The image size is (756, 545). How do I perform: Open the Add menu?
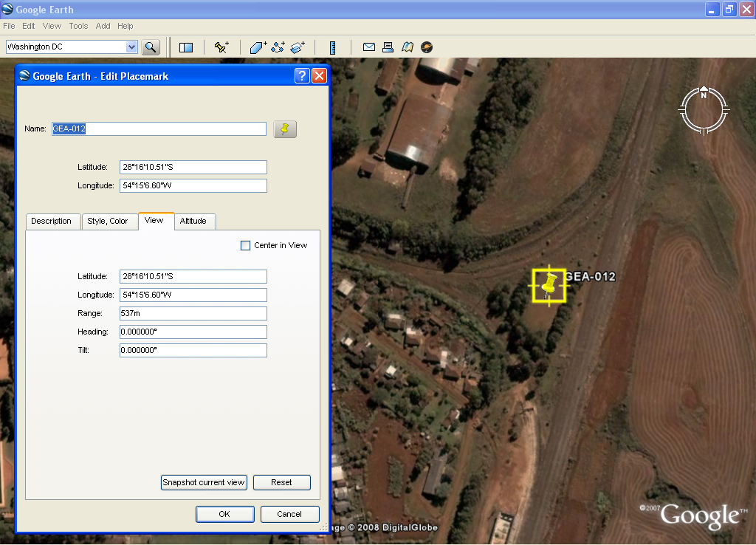pyautogui.click(x=103, y=26)
